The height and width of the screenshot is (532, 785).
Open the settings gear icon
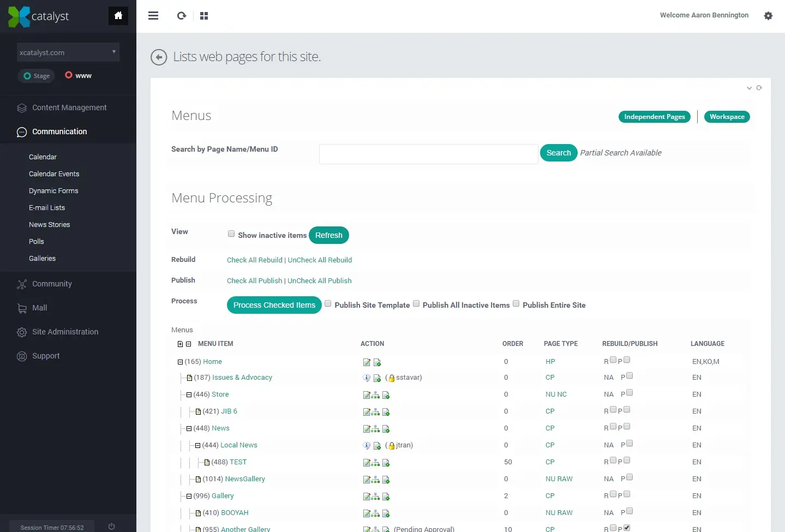tap(768, 16)
